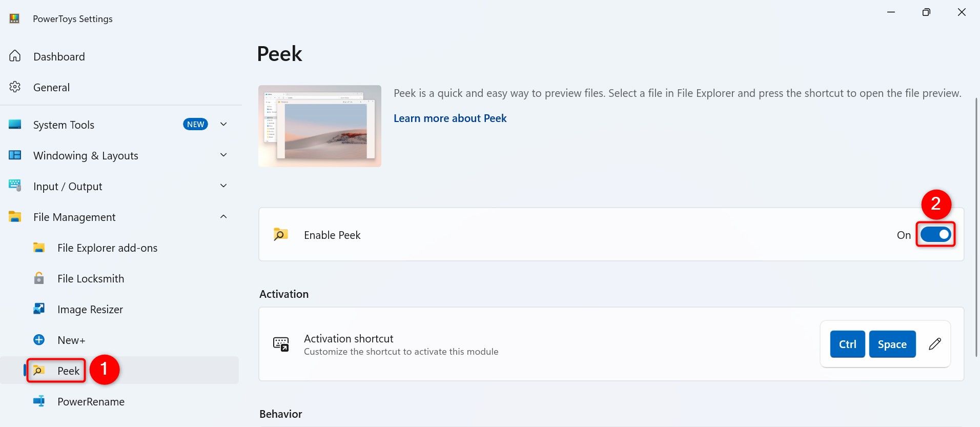
Task: Select the File Locksmith padlock icon
Action: pos(39,278)
